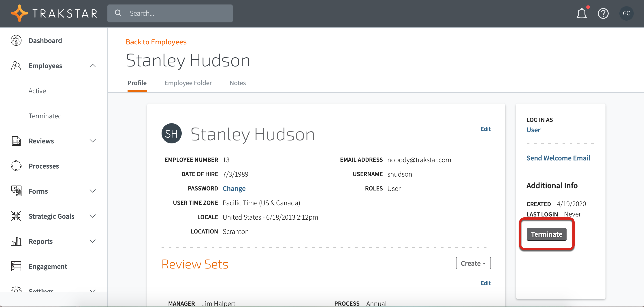The height and width of the screenshot is (307, 644).
Task: Open the notifications bell
Action: [582, 13]
